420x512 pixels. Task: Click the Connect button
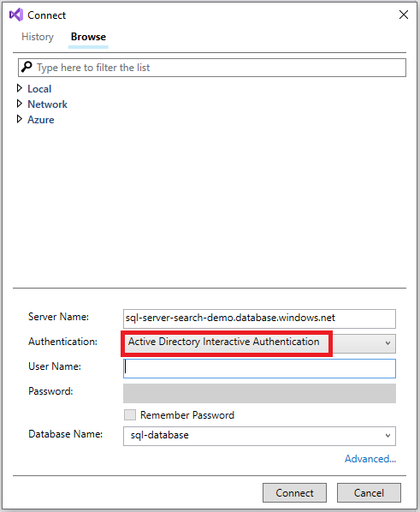point(295,492)
